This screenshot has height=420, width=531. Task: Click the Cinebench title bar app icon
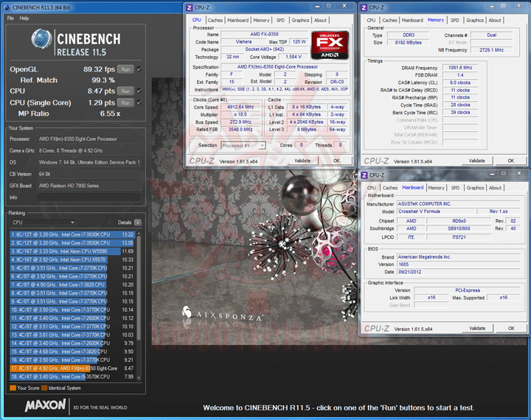coord(7,7)
